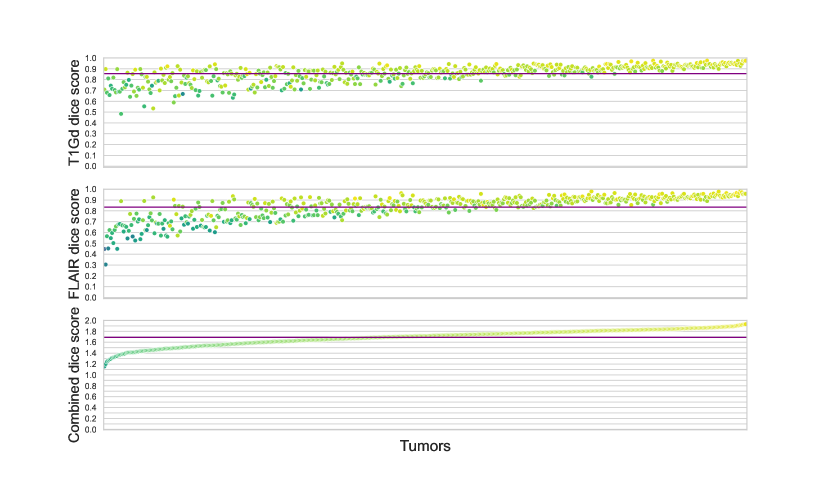Click the 0.0 tick on FLAIR axis
Viewport: 830px width, 483px height.
(x=91, y=298)
